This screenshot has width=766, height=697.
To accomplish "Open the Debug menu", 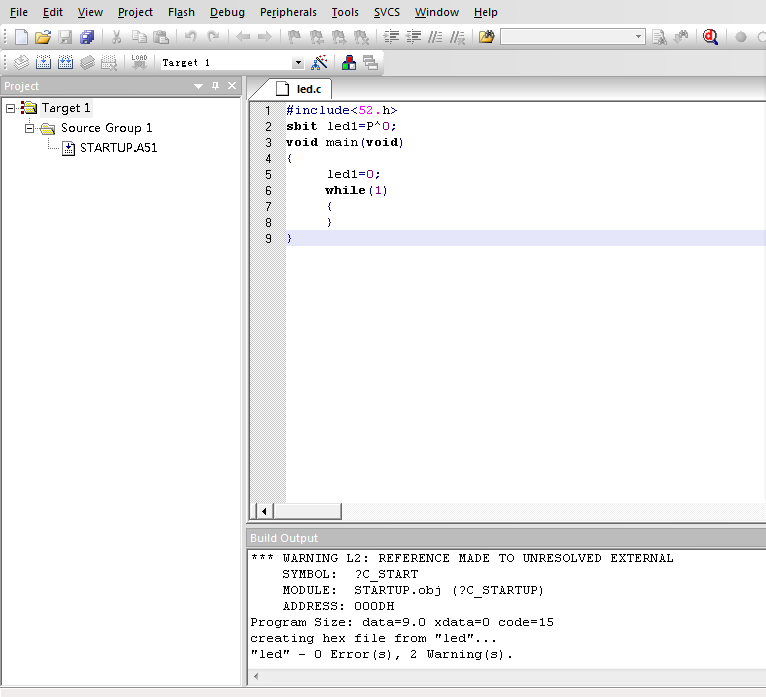I will 227,12.
